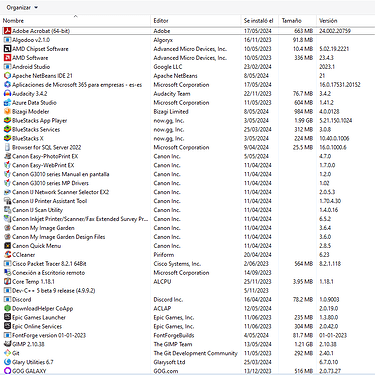Screen dimensions: 375x375
Task: Select the Bizagi Modeler icon
Action: coord(7,112)
